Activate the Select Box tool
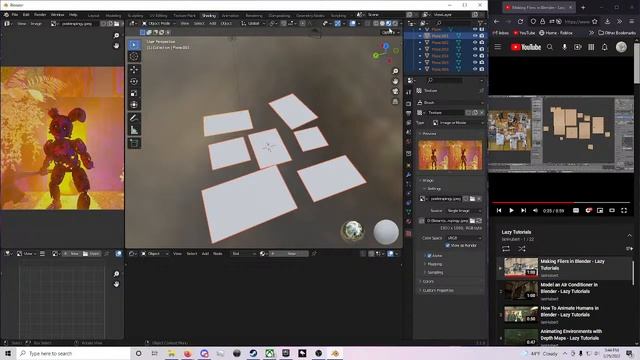The image size is (640, 360). click(x=134, y=44)
